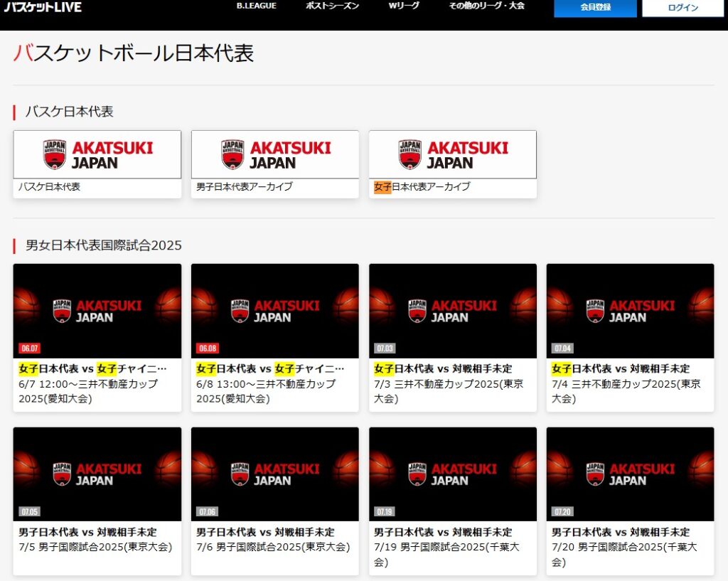Open the 07.06 game thumbnail

pos(275,474)
